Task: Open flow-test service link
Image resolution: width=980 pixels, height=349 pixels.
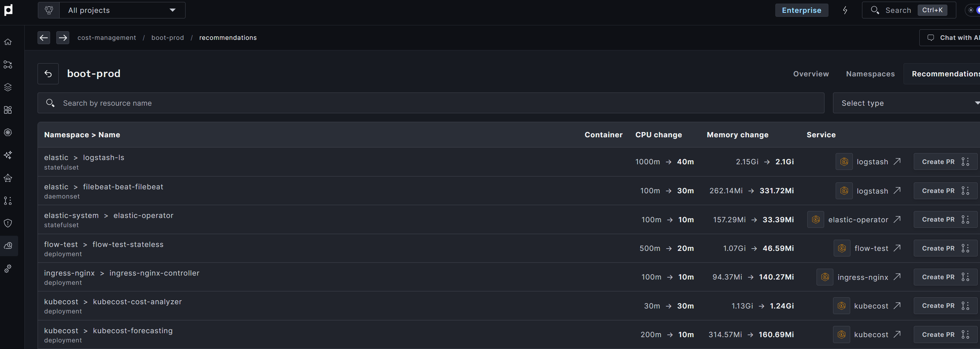Action: pyautogui.click(x=877, y=248)
